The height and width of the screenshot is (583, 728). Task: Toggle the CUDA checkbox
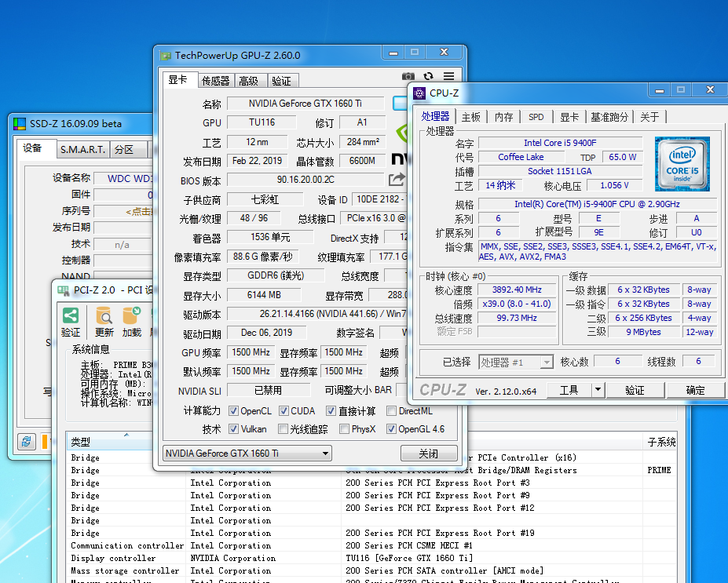[284, 411]
